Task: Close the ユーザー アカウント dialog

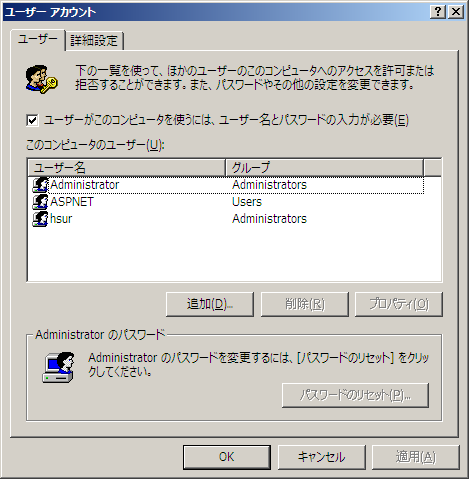Action: pos(456,12)
